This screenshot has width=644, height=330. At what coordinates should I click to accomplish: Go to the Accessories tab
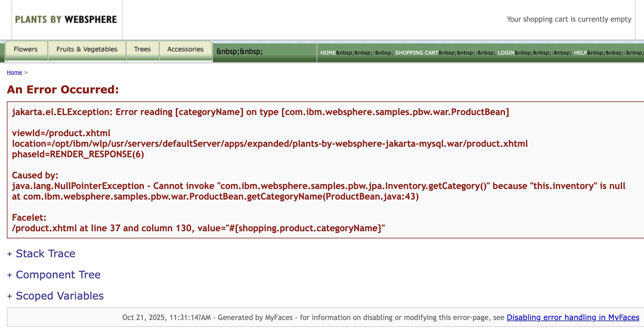coord(185,49)
